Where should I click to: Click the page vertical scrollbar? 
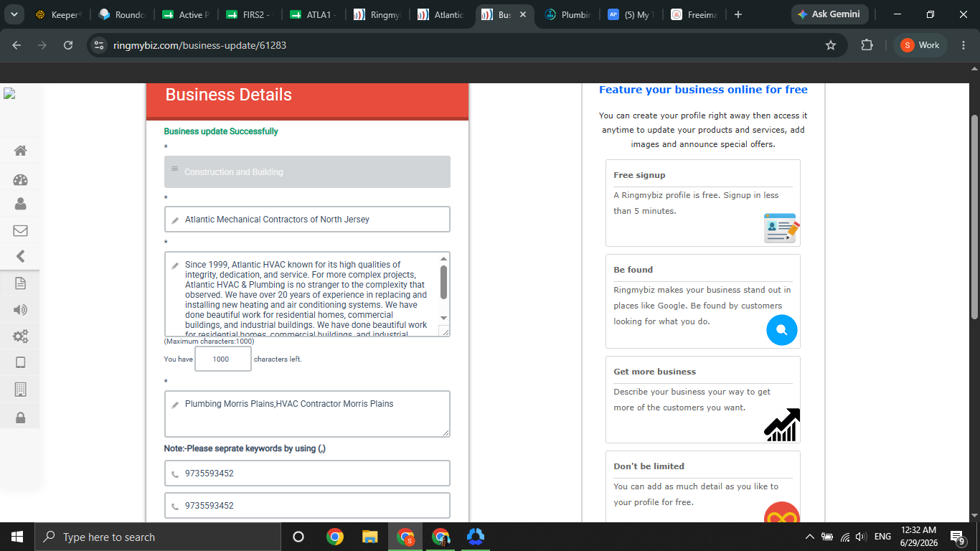click(974, 217)
